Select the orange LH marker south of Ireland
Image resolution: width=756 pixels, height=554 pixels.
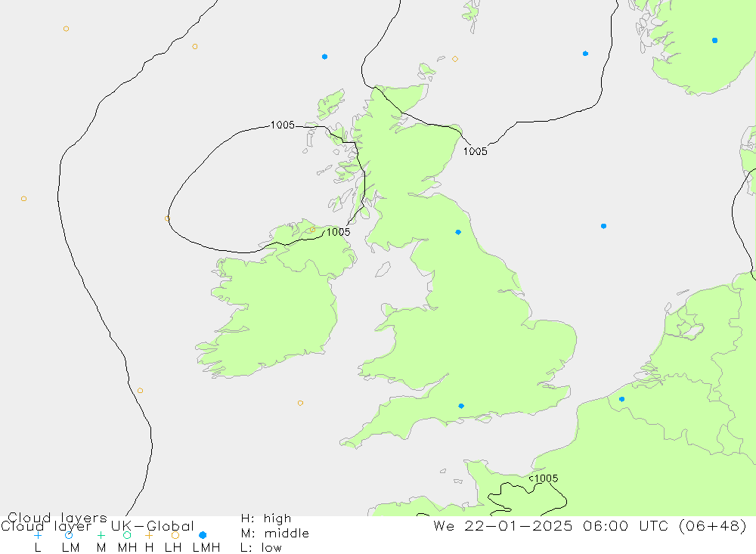tap(300, 403)
